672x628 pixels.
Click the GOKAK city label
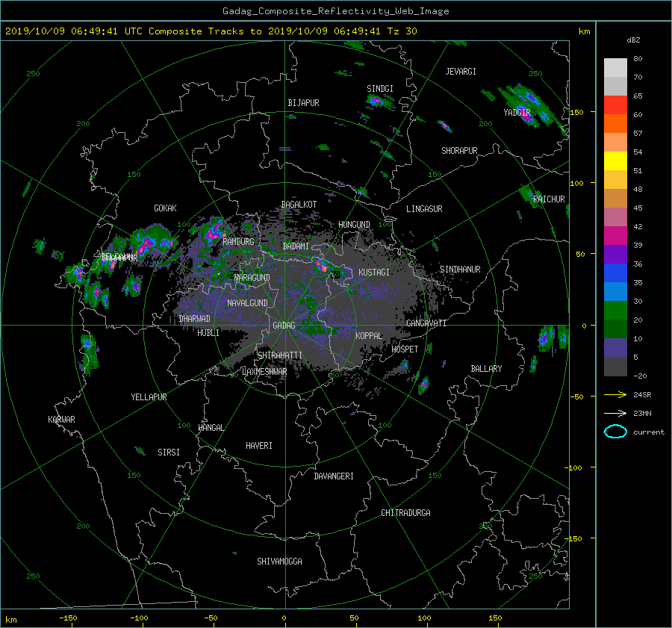(x=165, y=208)
